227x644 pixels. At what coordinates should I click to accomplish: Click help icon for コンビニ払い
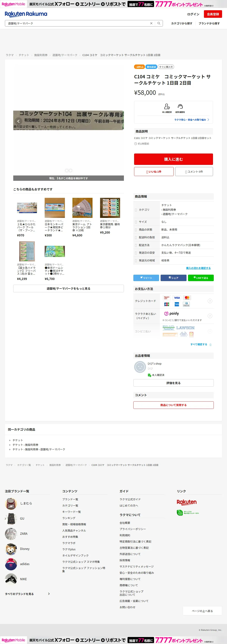210,331
